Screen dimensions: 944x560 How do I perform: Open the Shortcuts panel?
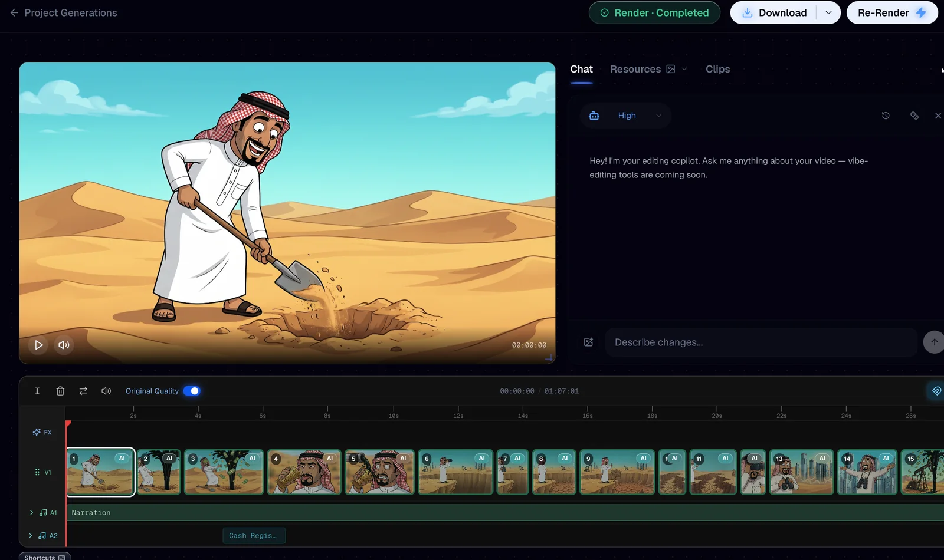coord(45,556)
